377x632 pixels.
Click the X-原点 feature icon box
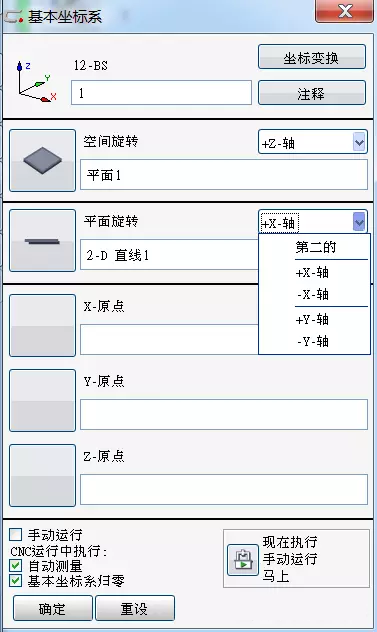[42, 325]
